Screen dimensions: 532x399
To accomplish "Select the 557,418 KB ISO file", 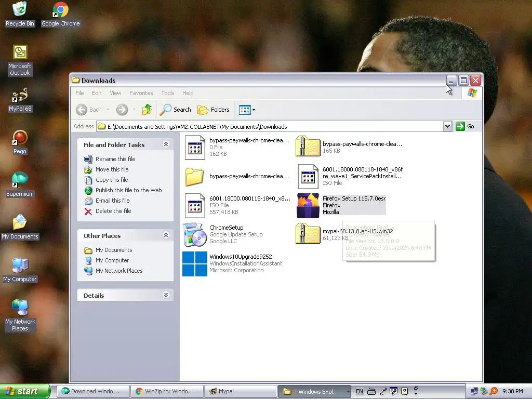I will [236, 205].
